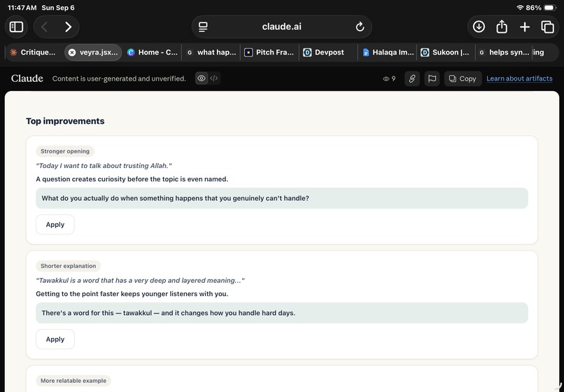Click 'Content is user-generated and unverified' notice
The width and height of the screenshot is (564, 392).
point(119,78)
